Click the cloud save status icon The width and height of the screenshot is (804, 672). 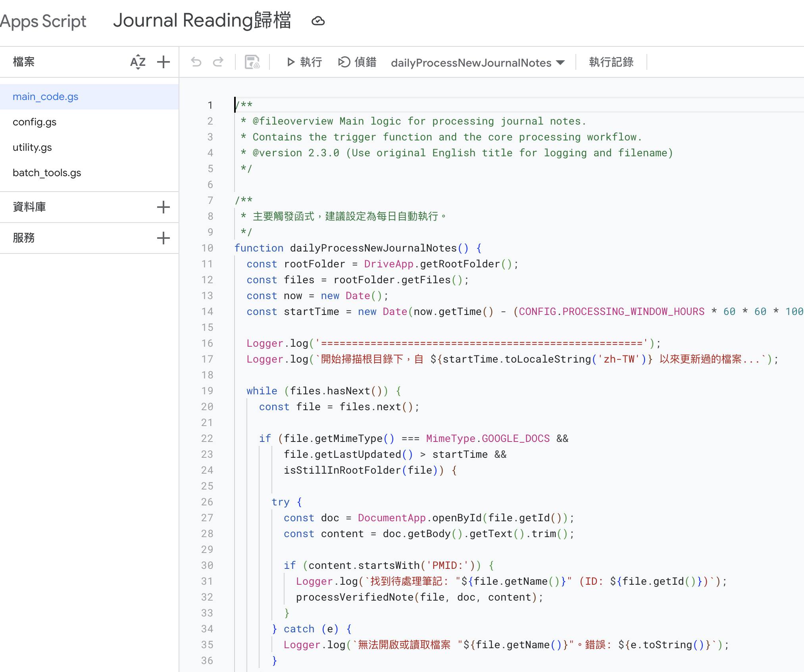(x=318, y=21)
